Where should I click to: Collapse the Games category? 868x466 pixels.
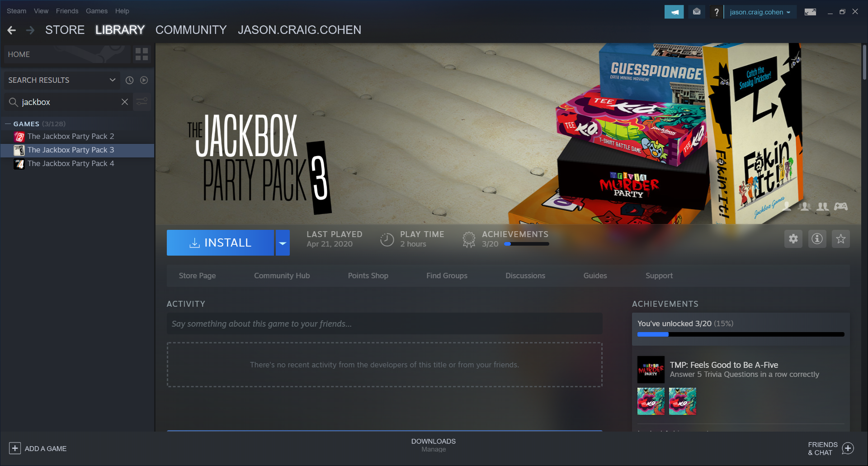8,124
